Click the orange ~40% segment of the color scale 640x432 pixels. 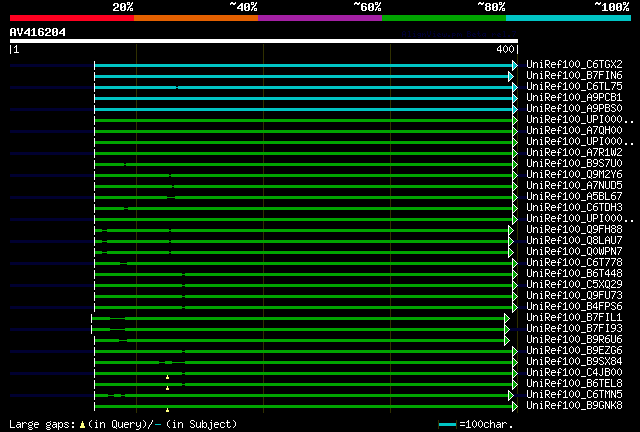pyautogui.click(x=196, y=18)
